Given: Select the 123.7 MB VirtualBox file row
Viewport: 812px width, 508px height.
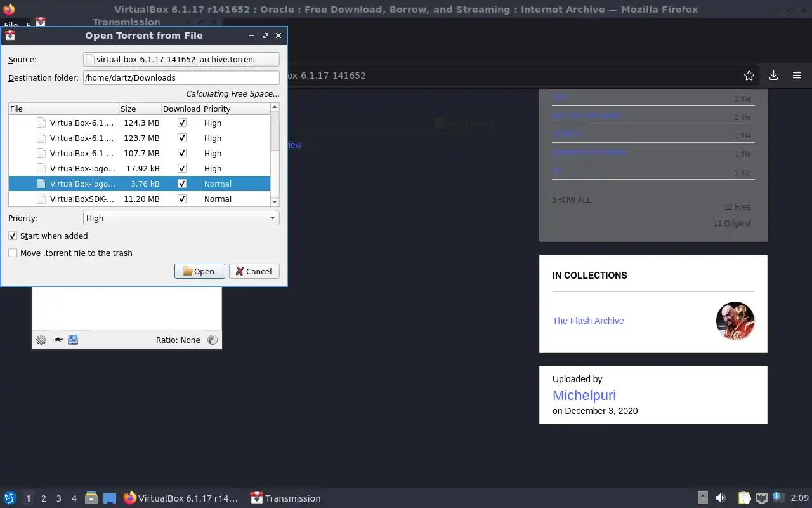Looking at the screenshot, I should pyautogui.click(x=140, y=138).
